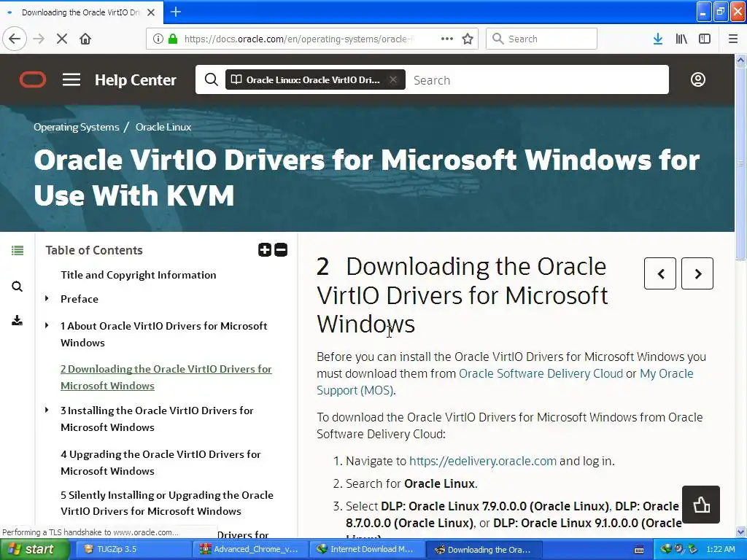The width and height of the screenshot is (747, 560).
Task: Click the thumbs-up feedback button
Action: [701, 505]
